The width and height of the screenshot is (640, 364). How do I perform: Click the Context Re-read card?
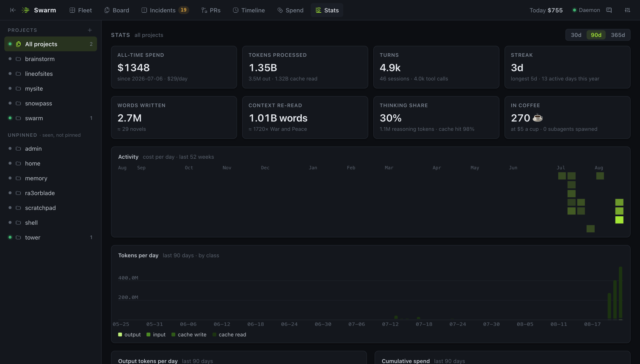click(305, 117)
